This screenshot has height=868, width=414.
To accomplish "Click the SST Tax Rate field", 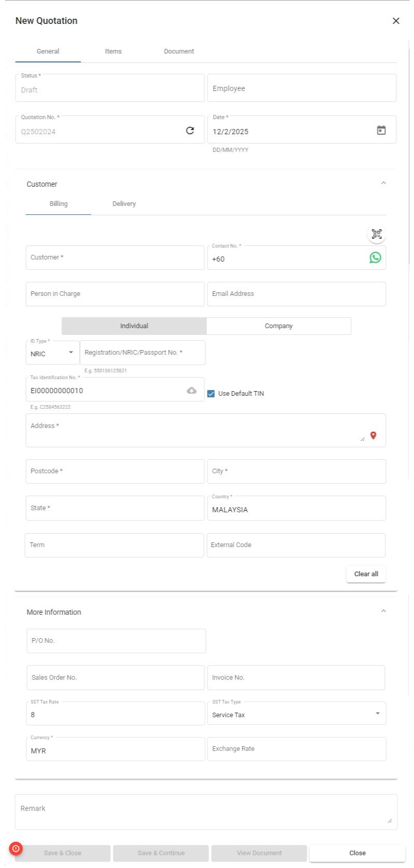I will (115, 714).
